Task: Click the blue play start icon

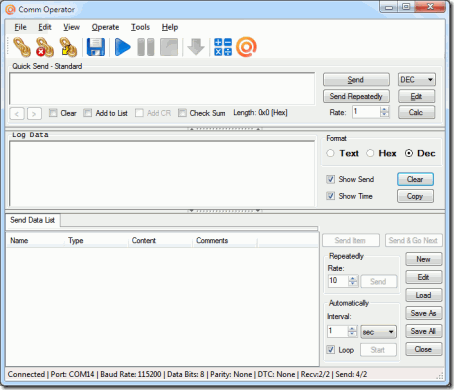Action: [x=122, y=47]
